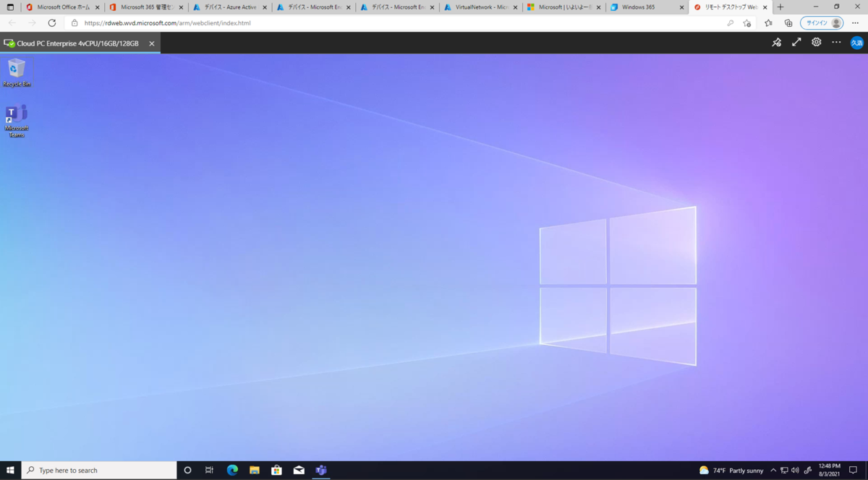
Task: Click the taskbar clock showing 12:48 PM
Action: (830, 471)
